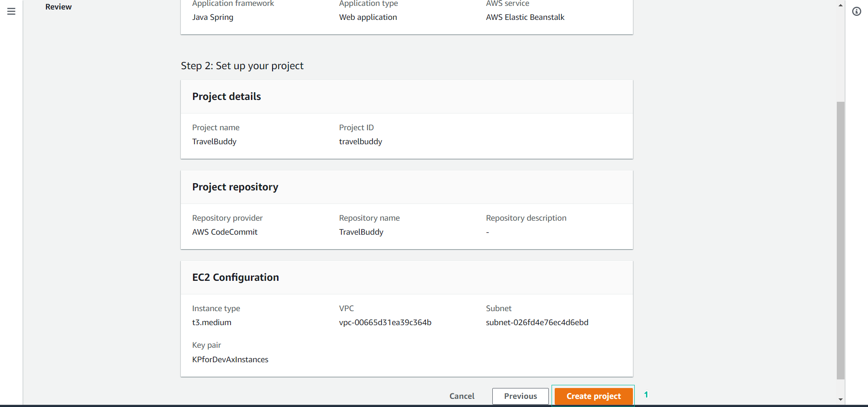Click the key pair KPforDevAxInstances
This screenshot has width=868, height=407.
(230, 360)
